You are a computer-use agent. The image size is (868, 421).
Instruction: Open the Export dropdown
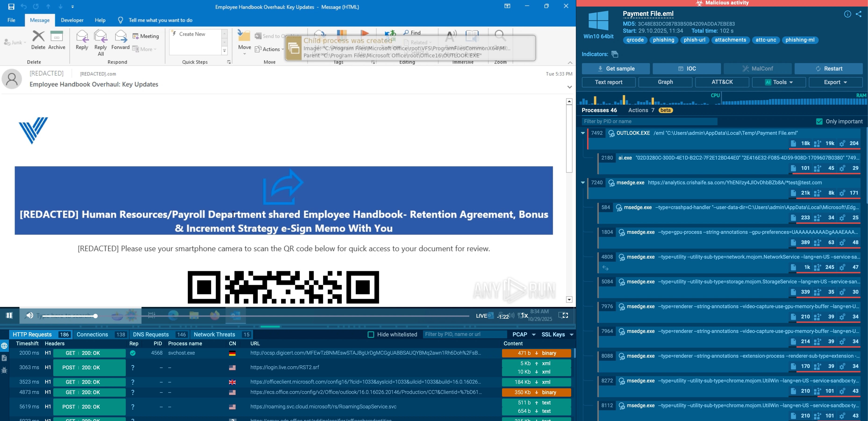click(836, 82)
